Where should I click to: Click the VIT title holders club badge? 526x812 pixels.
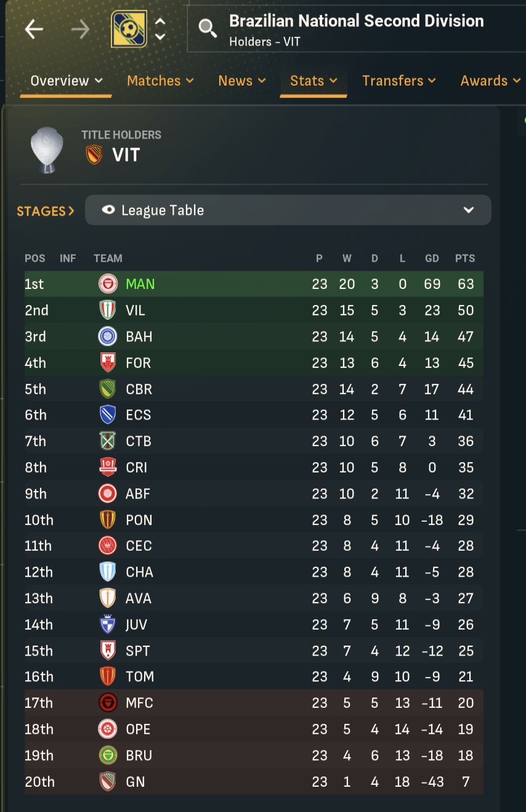click(94, 155)
